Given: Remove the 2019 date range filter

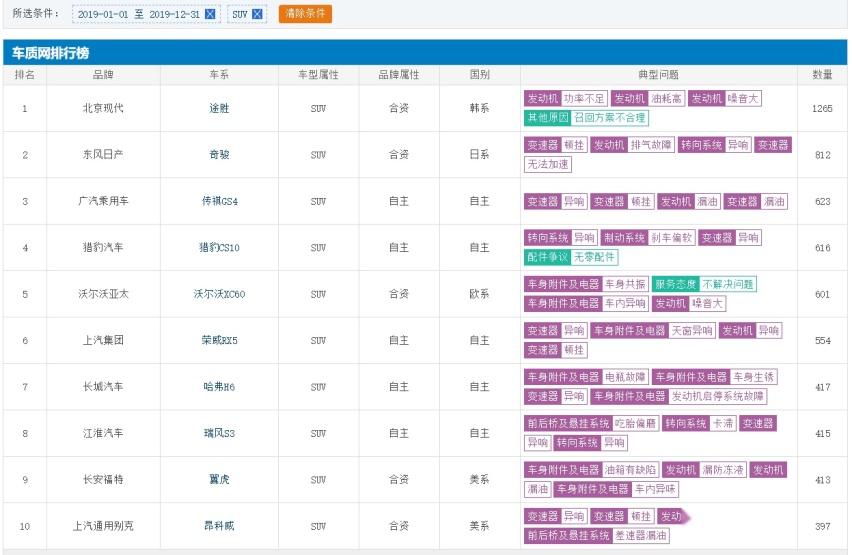Looking at the screenshot, I should click(x=210, y=15).
